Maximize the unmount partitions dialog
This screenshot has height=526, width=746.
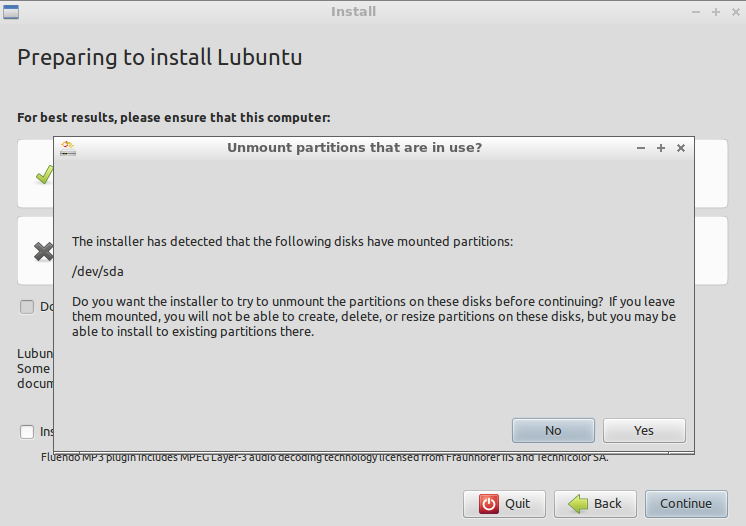click(x=661, y=148)
